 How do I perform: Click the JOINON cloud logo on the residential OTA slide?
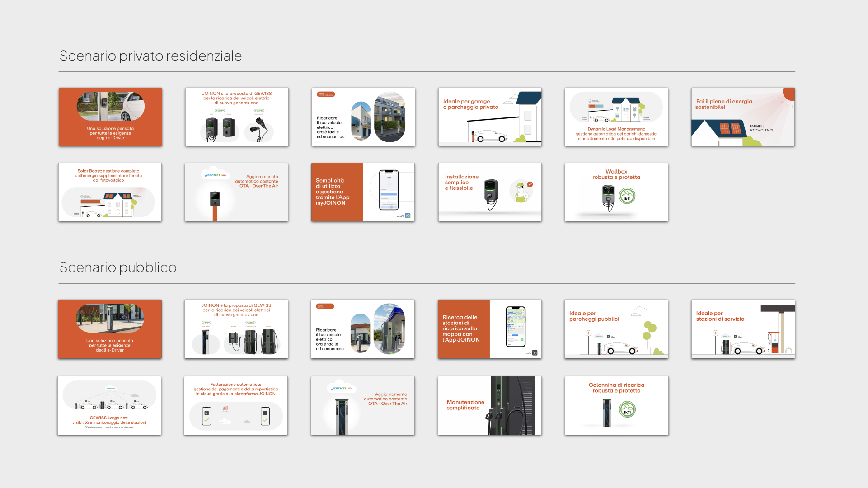coord(215,175)
